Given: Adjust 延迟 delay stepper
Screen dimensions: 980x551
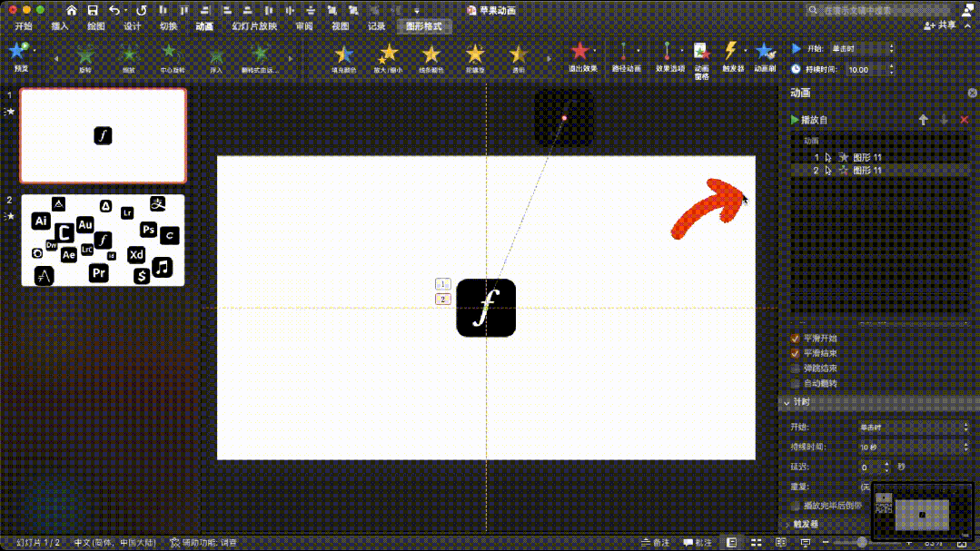Looking at the screenshot, I should 886,467.
